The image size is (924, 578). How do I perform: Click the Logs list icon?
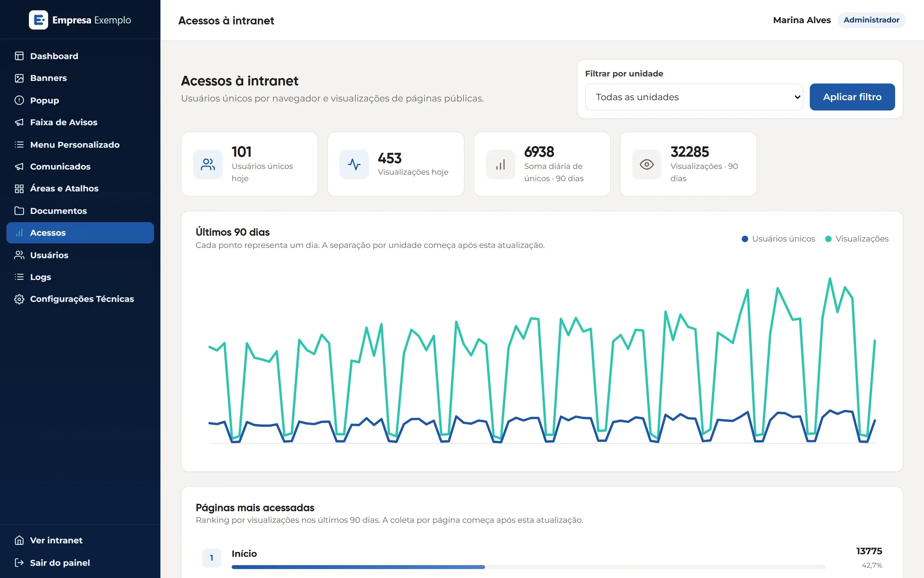[19, 277]
